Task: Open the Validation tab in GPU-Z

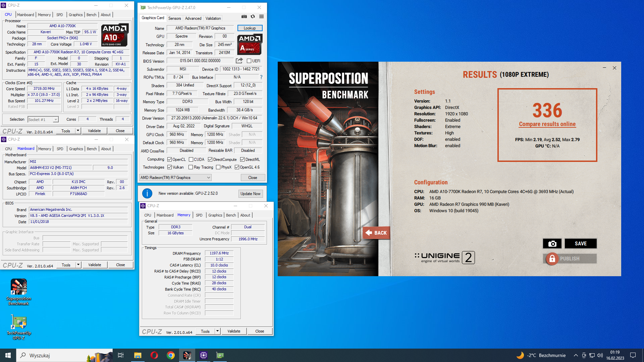Action: [213, 18]
